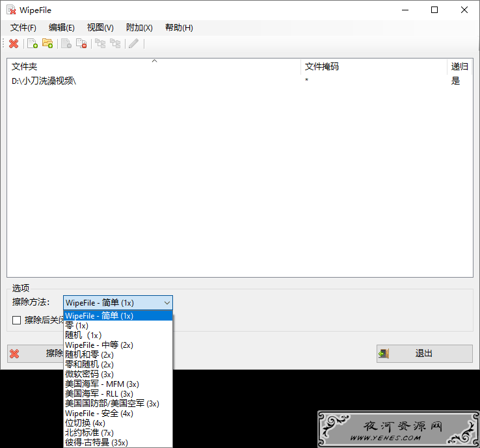Open the 编辑(E) menu
480x448 pixels.
[x=62, y=28]
